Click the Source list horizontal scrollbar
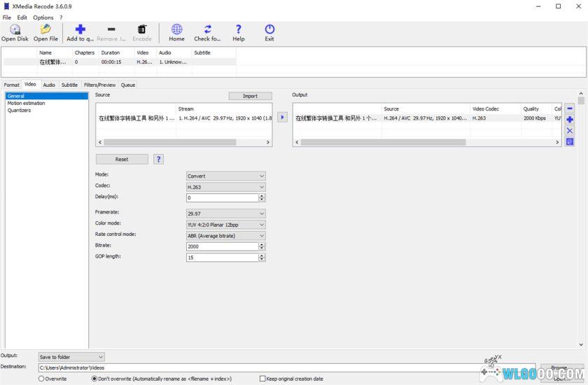Image resolution: width=588 pixels, height=385 pixels. 170,143
